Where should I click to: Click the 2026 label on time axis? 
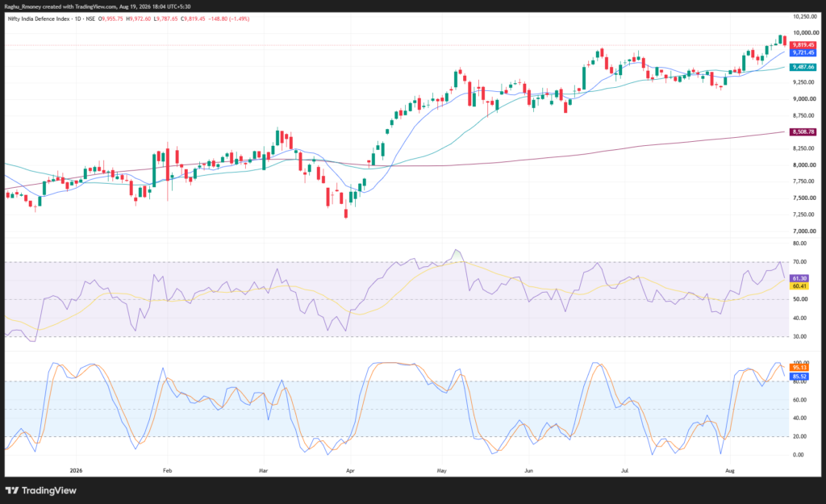coord(77,471)
